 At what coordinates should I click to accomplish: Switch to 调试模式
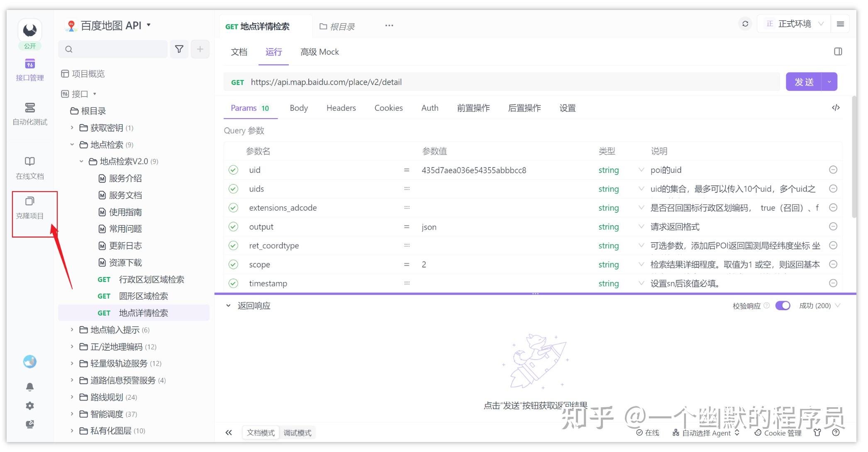coord(297,433)
